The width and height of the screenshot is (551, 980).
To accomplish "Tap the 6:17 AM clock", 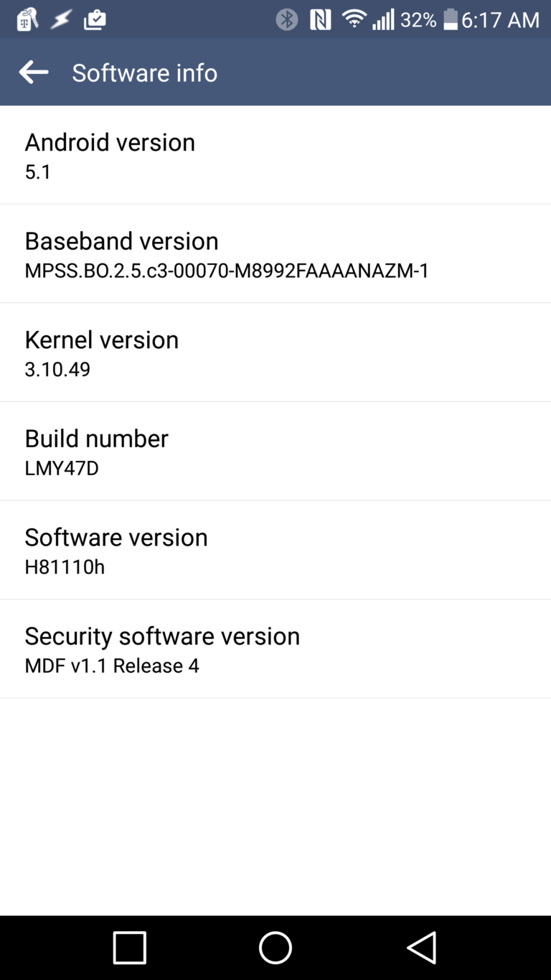I will tap(500, 19).
